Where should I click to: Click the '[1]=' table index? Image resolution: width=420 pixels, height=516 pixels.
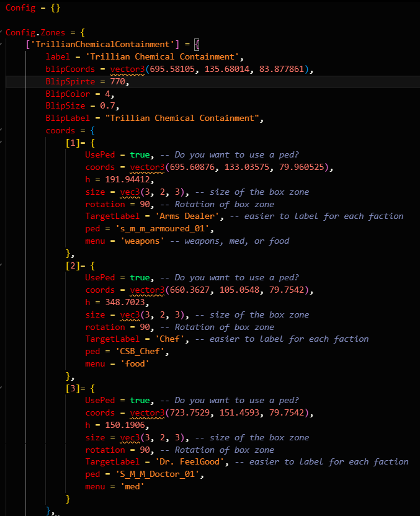pyautogui.click(x=75, y=143)
